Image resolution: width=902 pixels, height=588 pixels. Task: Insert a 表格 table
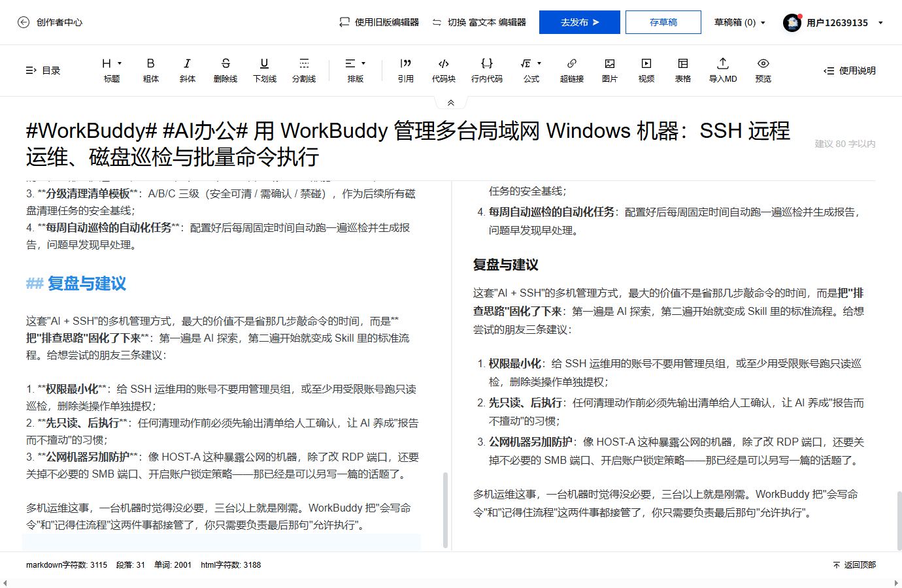(683, 70)
